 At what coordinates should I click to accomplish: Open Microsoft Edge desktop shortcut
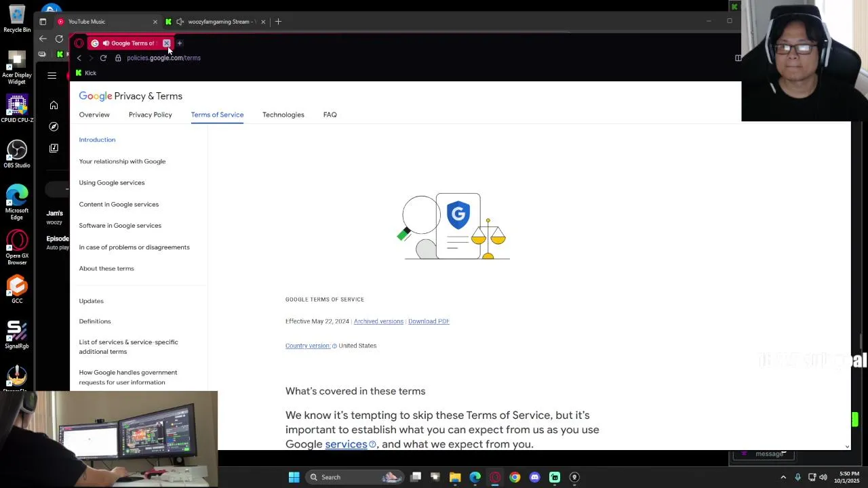click(17, 202)
